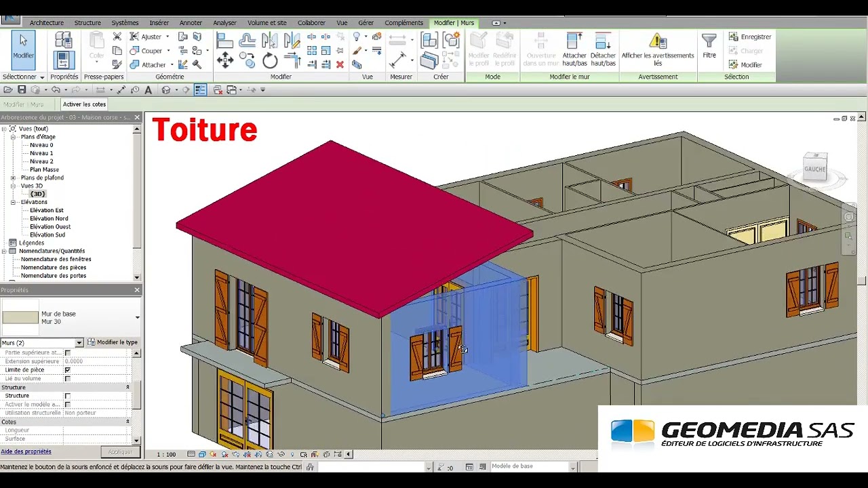Collapse the Plans d'étage tree node

[13, 137]
